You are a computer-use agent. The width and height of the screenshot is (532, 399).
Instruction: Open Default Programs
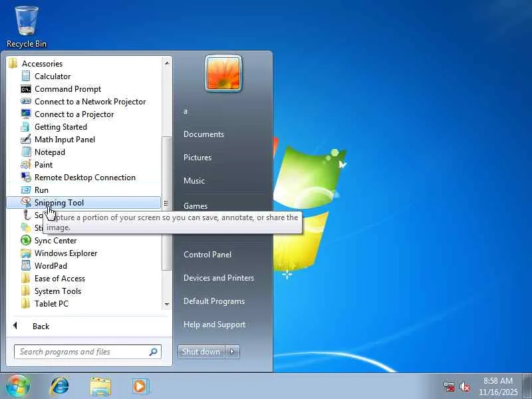[214, 301]
